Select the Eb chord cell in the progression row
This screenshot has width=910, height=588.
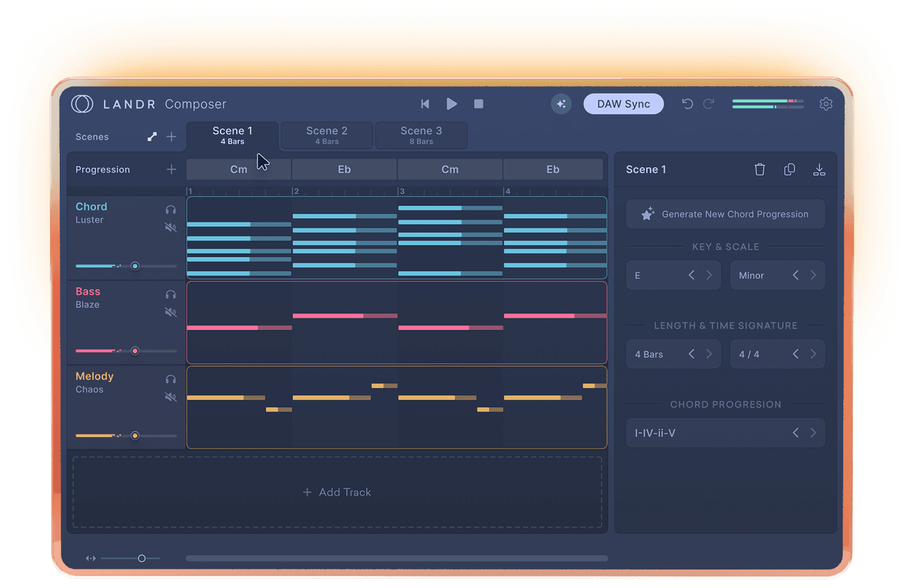344,169
